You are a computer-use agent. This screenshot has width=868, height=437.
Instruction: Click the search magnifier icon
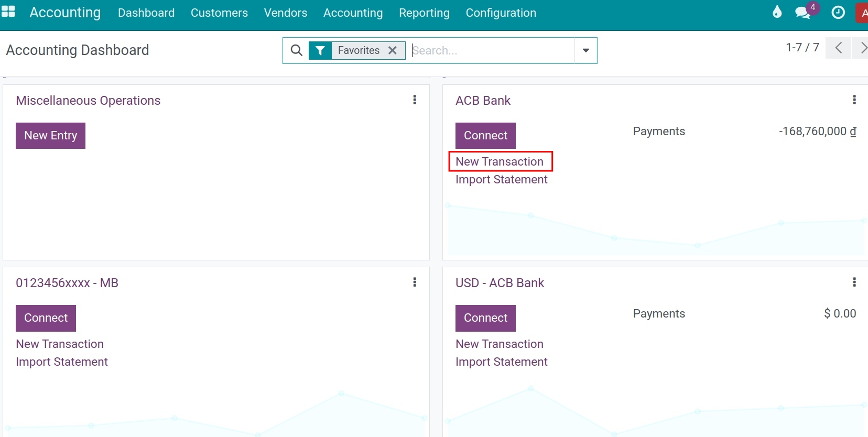pos(297,50)
